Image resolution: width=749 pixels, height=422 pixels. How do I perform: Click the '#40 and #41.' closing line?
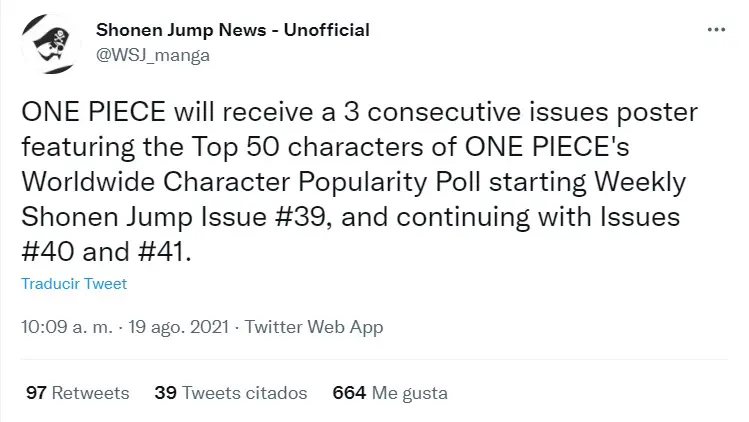(x=107, y=252)
